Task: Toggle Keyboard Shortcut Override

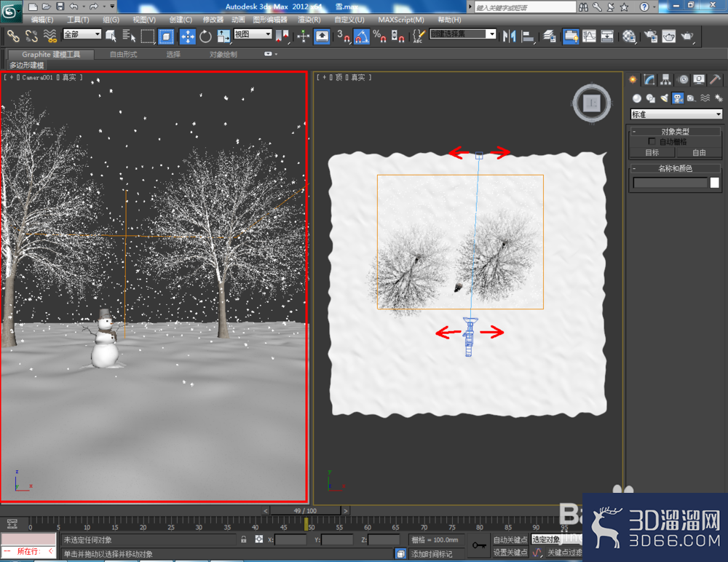Action: point(322,36)
